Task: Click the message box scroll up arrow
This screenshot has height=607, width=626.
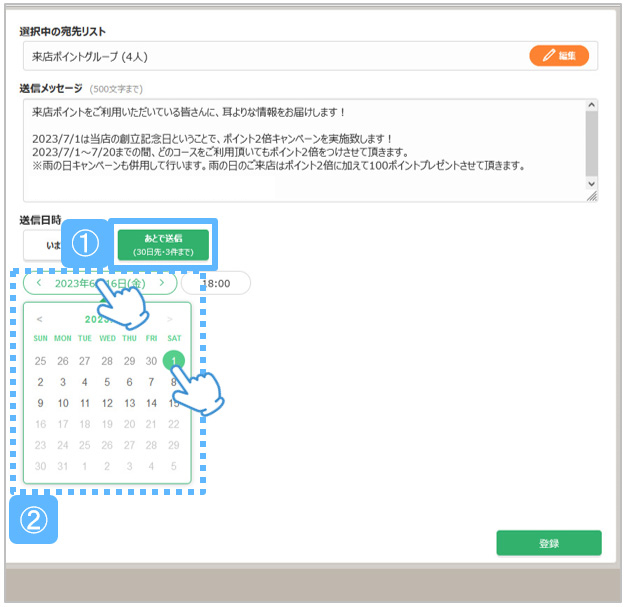Action: pyautogui.click(x=591, y=106)
